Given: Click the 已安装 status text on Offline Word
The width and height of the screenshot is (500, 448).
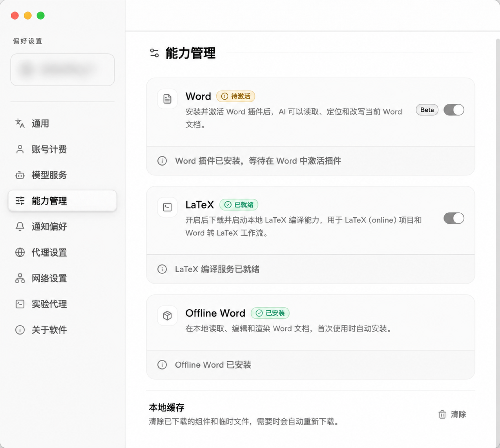Looking at the screenshot, I should pos(275,313).
